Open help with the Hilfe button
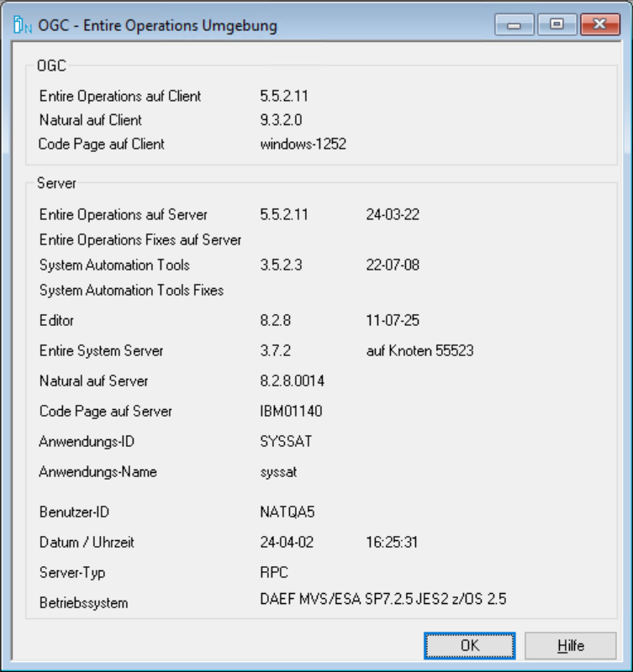 (570, 646)
